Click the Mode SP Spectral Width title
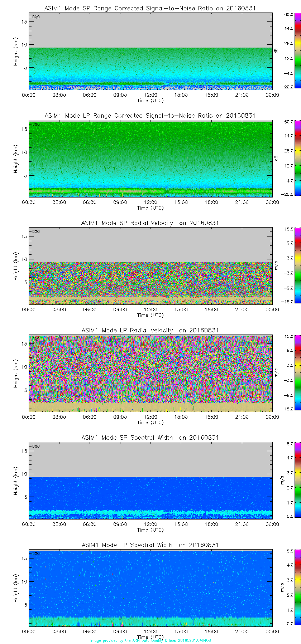 click(150, 438)
